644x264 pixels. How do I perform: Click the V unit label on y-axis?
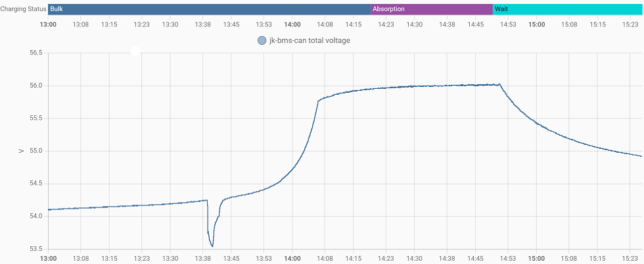pos(20,151)
